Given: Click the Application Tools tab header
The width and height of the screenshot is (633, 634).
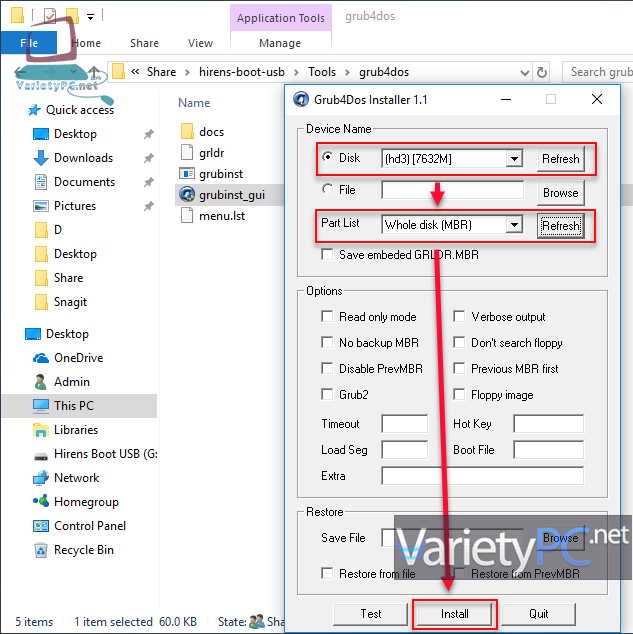Looking at the screenshot, I should (x=281, y=18).
